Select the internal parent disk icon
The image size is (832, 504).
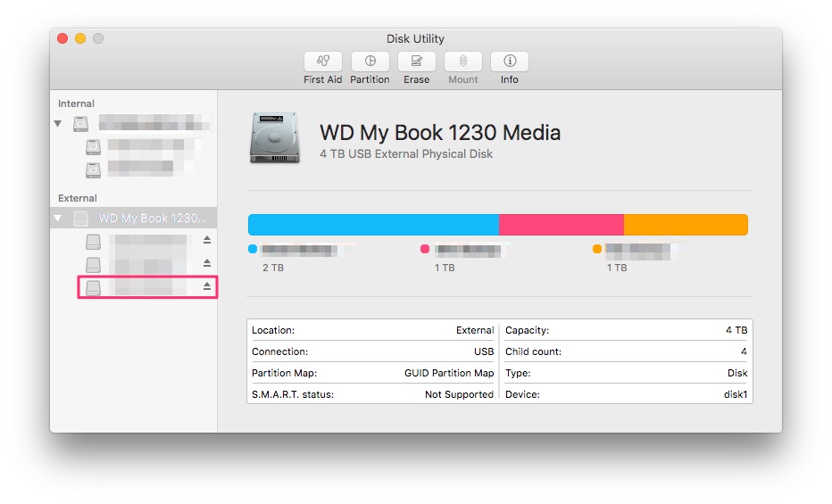click(80, 124)
